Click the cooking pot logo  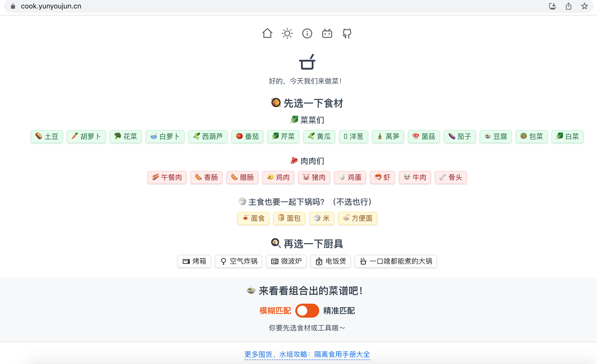pos(307,62)
